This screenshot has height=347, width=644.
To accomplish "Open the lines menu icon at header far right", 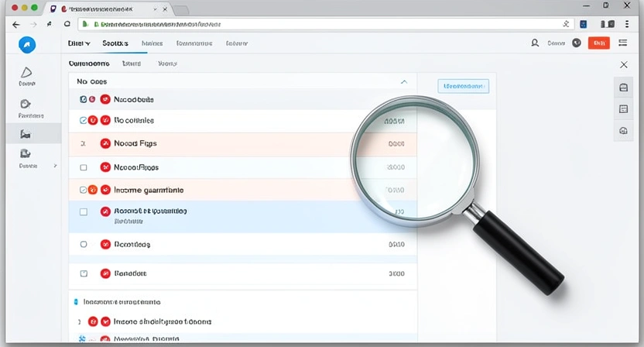I will [x=623, y=43].
